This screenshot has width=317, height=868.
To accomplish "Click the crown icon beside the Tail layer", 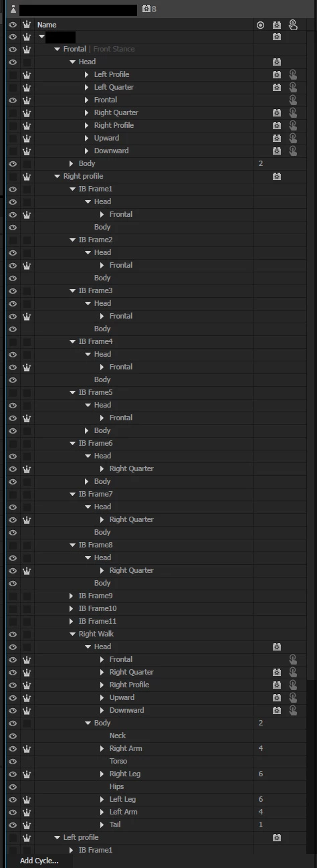I will 27,824.
